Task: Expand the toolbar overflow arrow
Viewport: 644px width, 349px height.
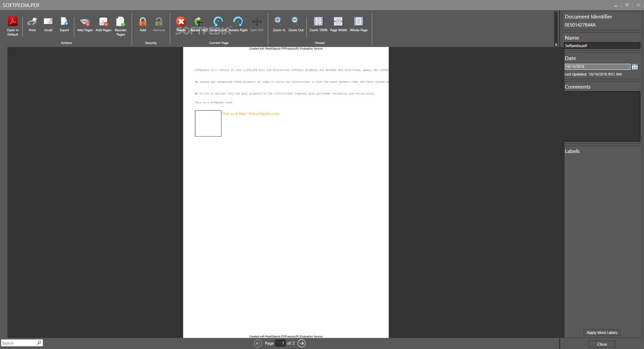Action: tap(556, 45)
